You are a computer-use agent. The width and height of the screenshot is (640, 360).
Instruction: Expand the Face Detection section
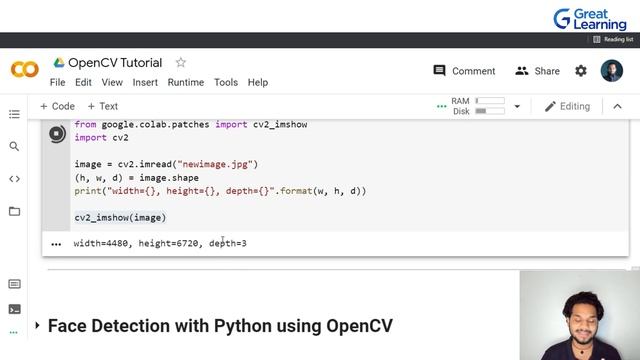[x=37, y=325]
